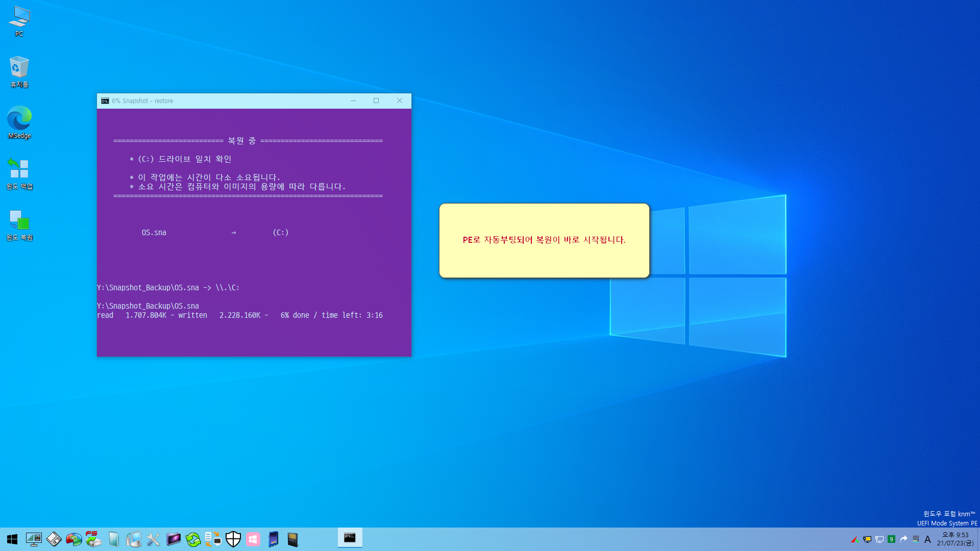Open the Windows Start button
The image size is (980, 551).
click(12, 539)
